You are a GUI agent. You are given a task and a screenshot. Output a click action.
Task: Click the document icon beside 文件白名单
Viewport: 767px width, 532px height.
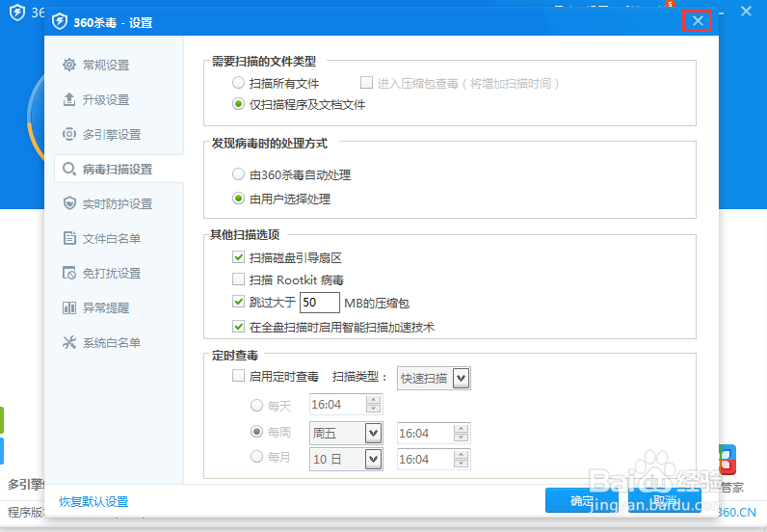(x=69, y=238)
